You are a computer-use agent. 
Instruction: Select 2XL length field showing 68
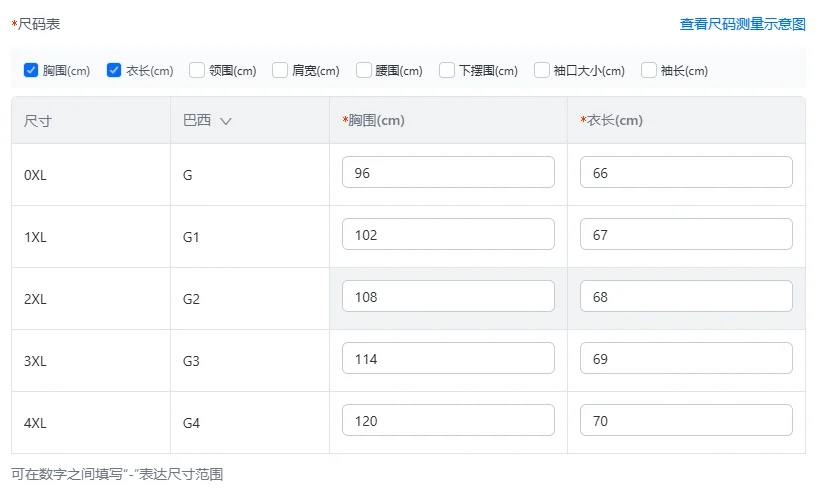click(x=686, y=296)
